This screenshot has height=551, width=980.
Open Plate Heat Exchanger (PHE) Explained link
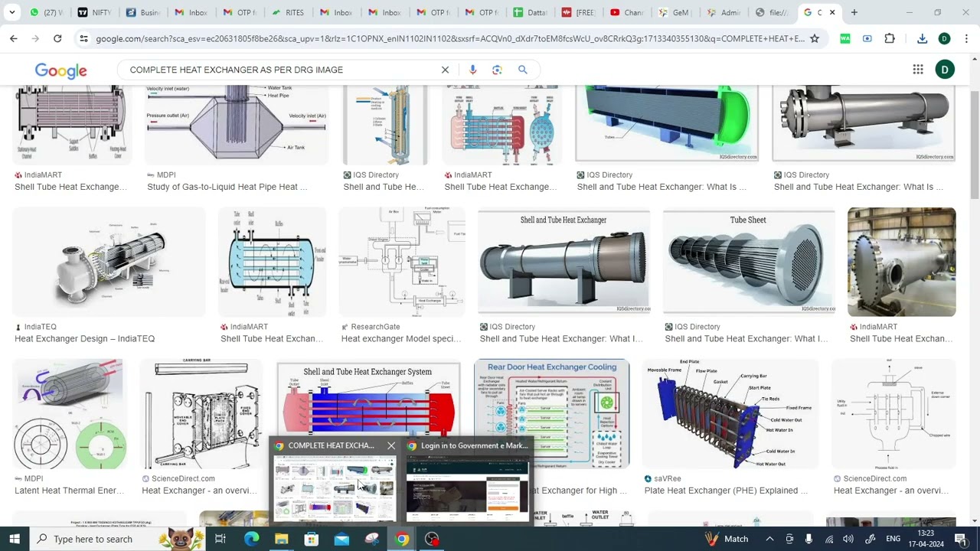click(x=726, y=491)
